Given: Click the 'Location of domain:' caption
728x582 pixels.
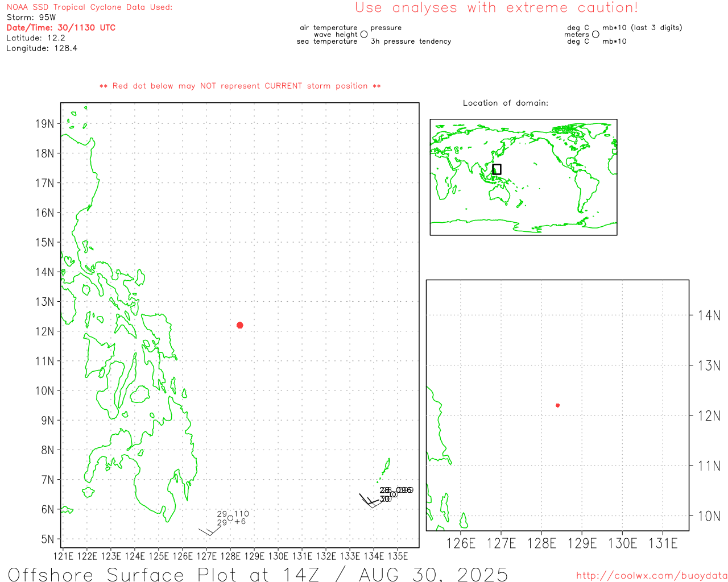Looking at the screenshot, I should click(506, 103).
